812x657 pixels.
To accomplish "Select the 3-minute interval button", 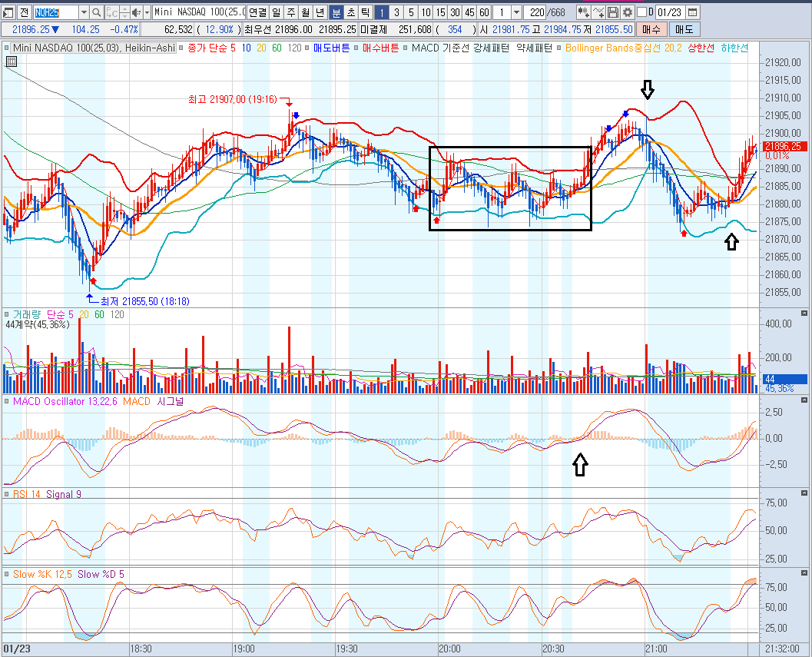I will [x=396, y=12].
